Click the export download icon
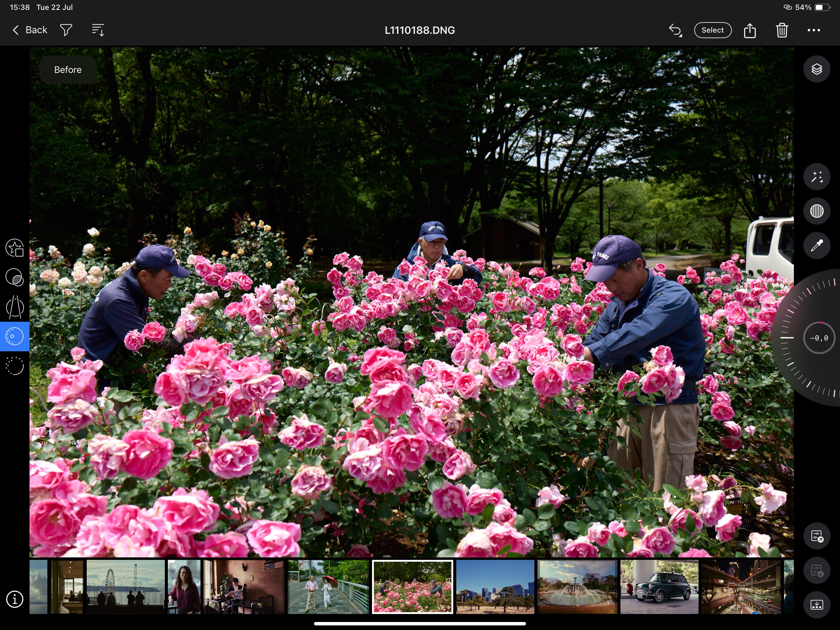Image resolution: width=840 pixels, height=630 pixels. (817, 605)
